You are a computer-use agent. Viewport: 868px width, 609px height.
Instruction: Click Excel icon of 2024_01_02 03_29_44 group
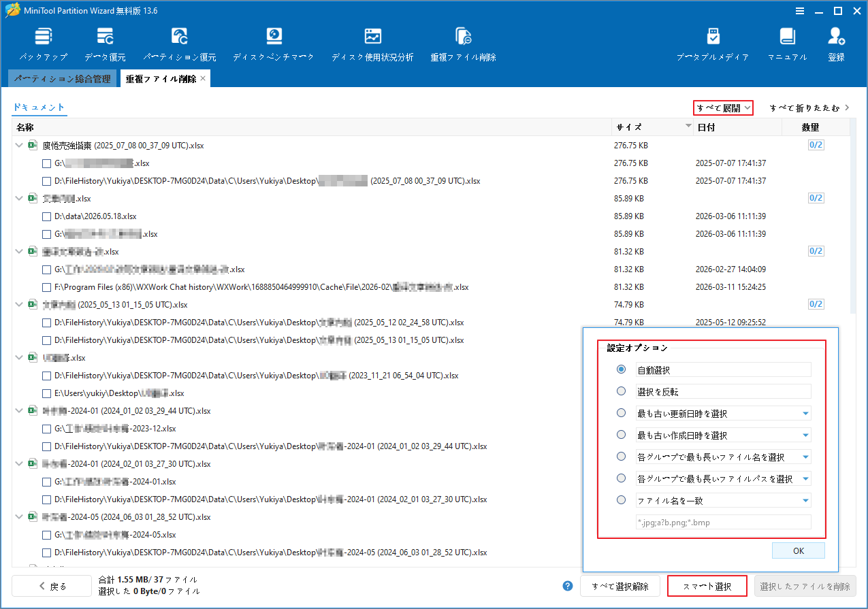[32, 411]
